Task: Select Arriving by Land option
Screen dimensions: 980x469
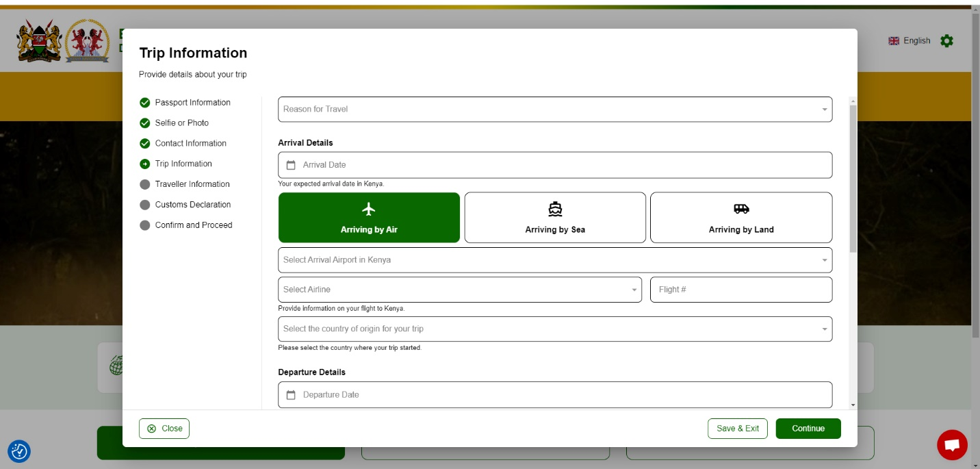Action: click(x=741, y=218)
